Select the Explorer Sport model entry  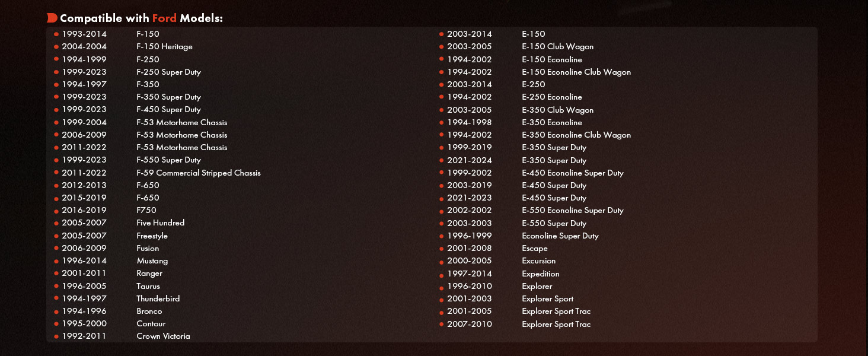(x=547, y=298)
